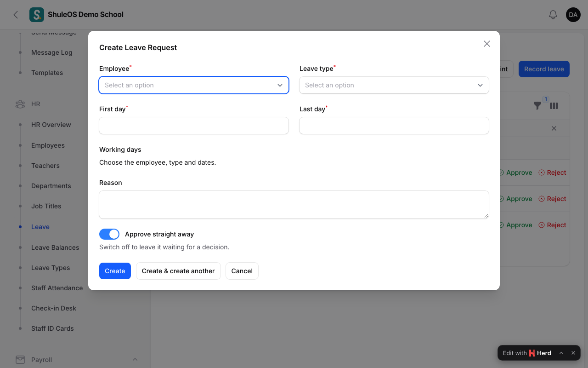Open the Employee select dropdown
The height and width of the screenshot is (368, 588).
pyautogui.click(x=194, y=85)
